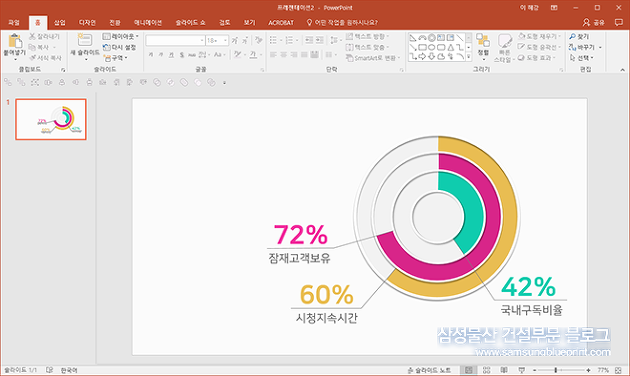This screenshot has width=630, height=376.
Task: Fit slide to current window icon
Action: pyautogui.click(x=618, y=370)
